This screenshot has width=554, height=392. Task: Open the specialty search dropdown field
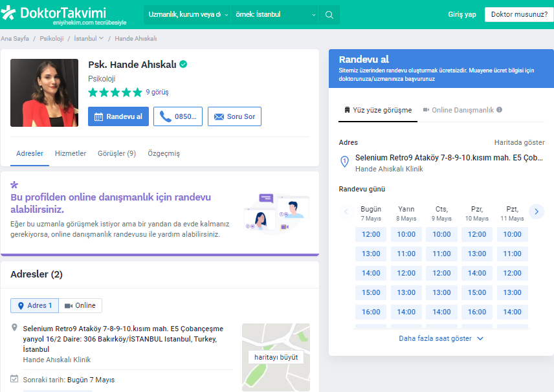click(187, 15)
